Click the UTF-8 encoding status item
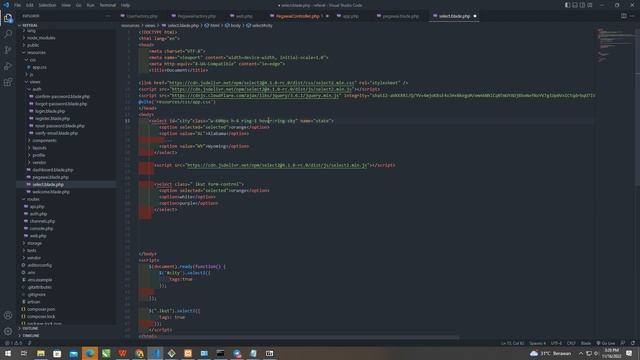 [x=556, y=343]
